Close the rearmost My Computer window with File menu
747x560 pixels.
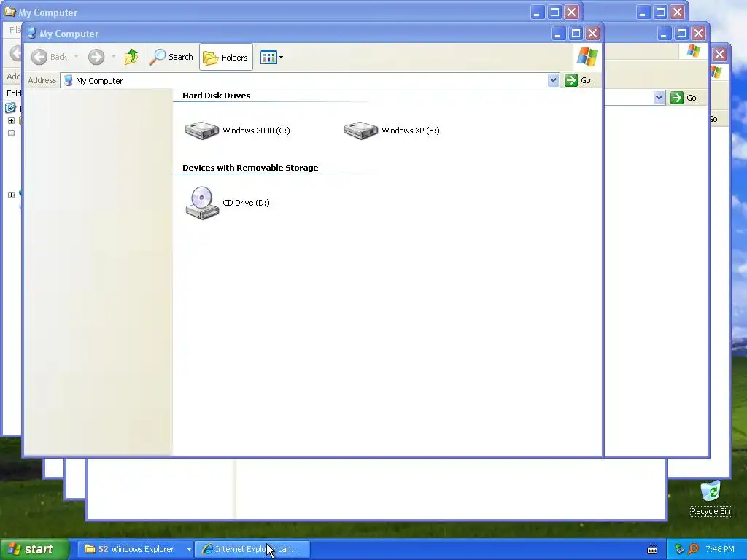tap(572, 12)
